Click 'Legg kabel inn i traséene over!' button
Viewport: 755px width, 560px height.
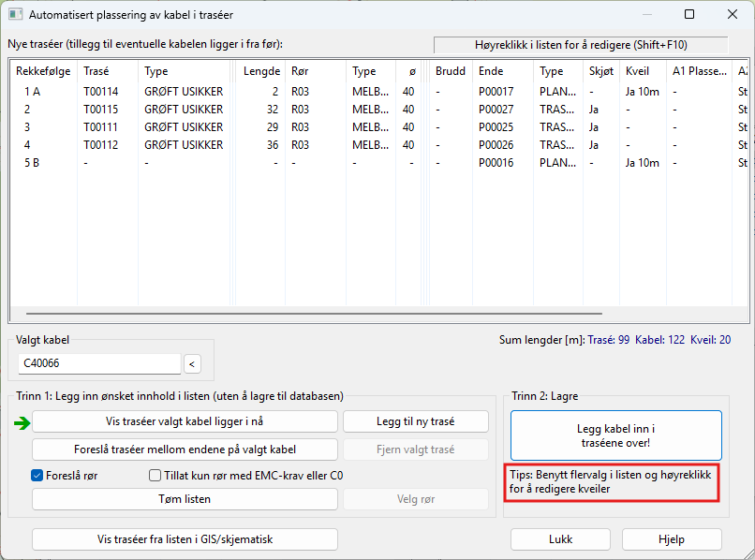tap(615, 435)
